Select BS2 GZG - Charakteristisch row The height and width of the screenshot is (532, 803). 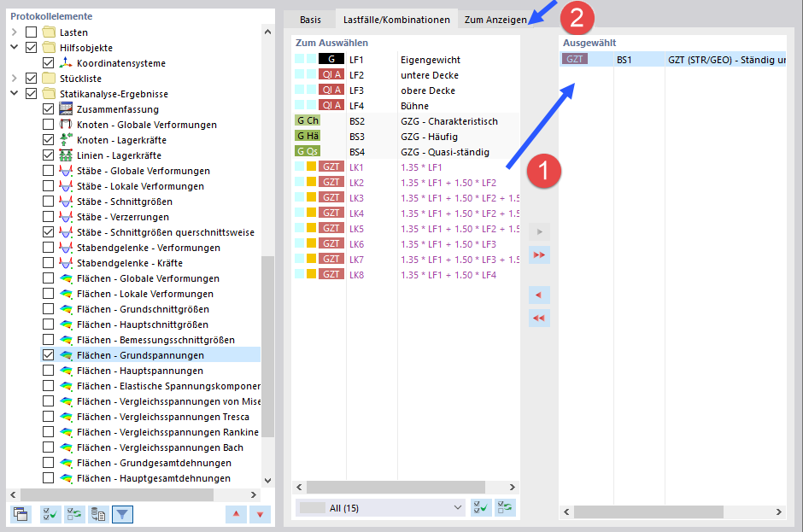point(406,121)
